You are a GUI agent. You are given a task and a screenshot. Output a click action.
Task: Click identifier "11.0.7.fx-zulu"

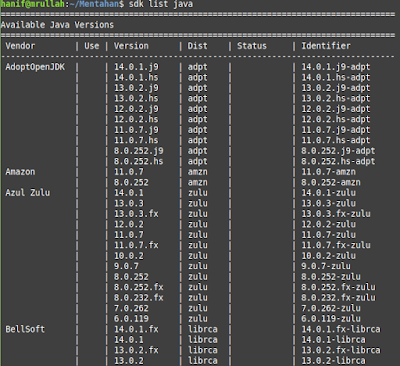pyautogui.click(x=336, y=245)
